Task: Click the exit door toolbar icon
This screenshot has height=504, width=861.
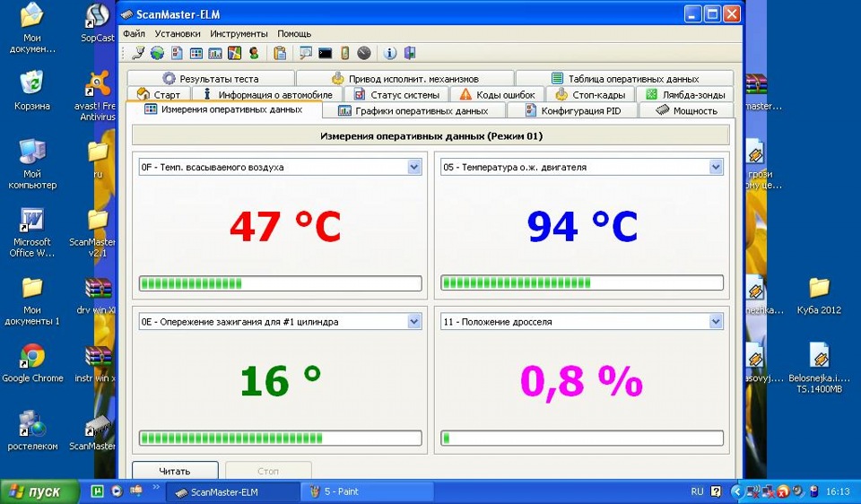Action: pos(410,53)
